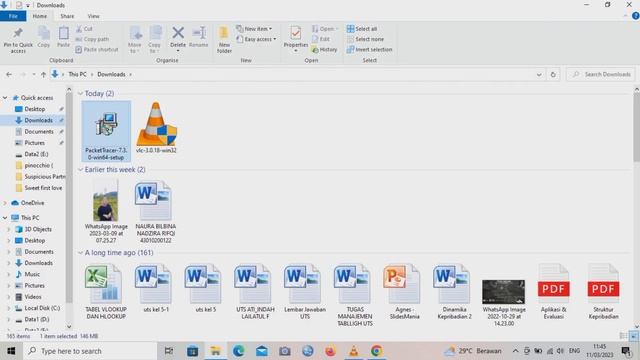Click the Search Downloads field
Viewport: 640px width, 360px height.
click(600, 74)
